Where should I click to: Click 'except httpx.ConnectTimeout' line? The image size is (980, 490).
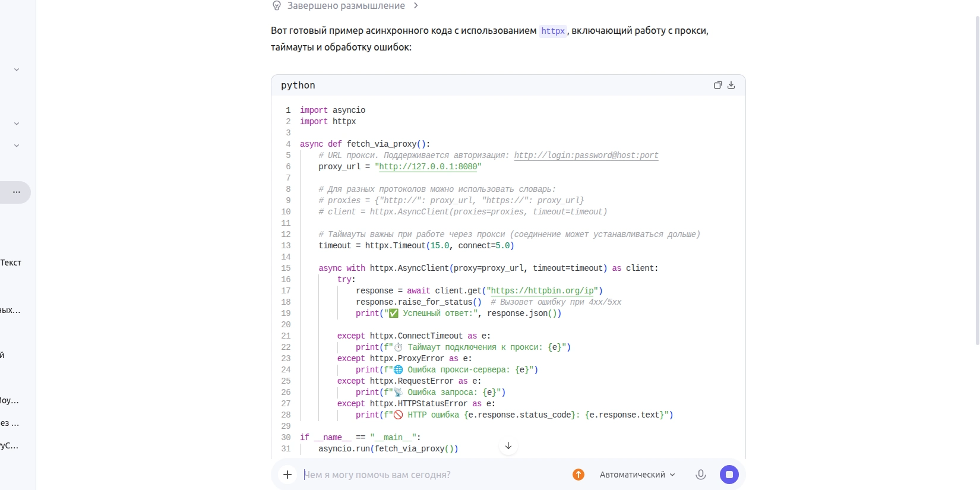414,336
